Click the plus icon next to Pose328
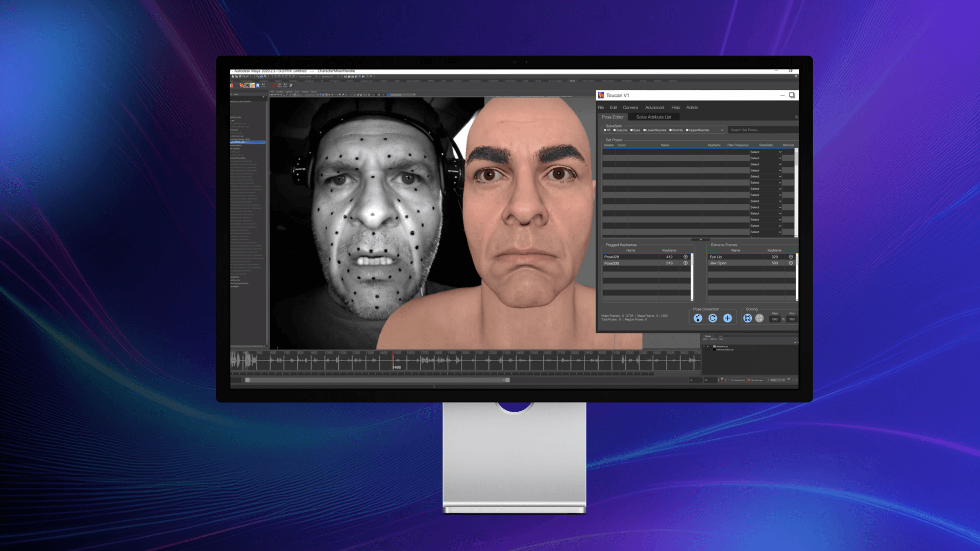980x551 pixels. coord(685,257)
